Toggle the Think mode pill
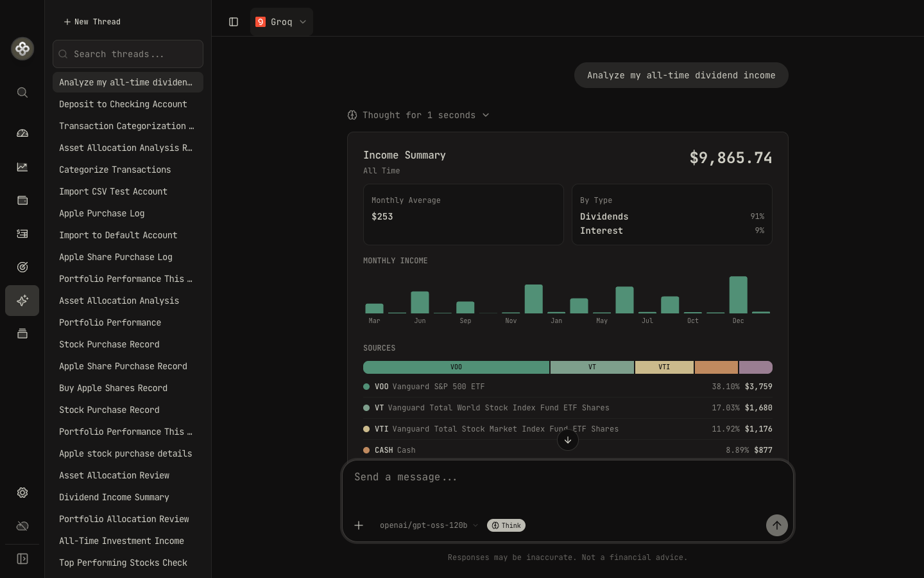 pos(506,525)
